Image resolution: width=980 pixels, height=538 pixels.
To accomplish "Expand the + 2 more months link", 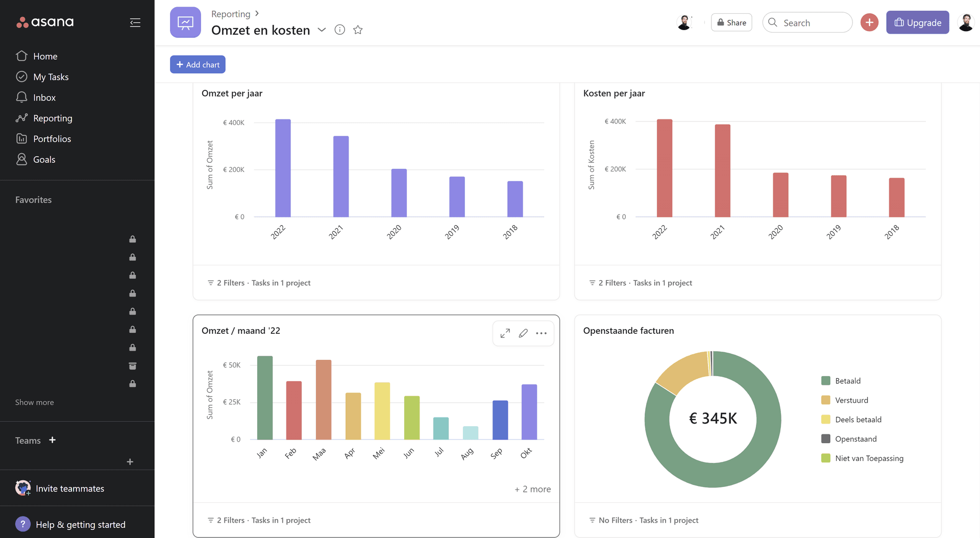I will tap(532, 489).
